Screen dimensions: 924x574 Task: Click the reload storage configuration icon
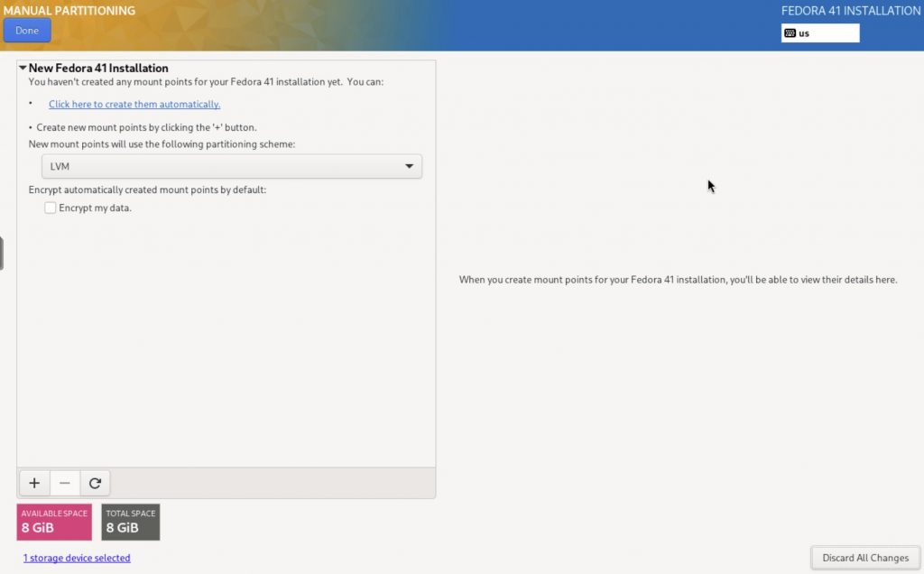[x=95, y=483]
